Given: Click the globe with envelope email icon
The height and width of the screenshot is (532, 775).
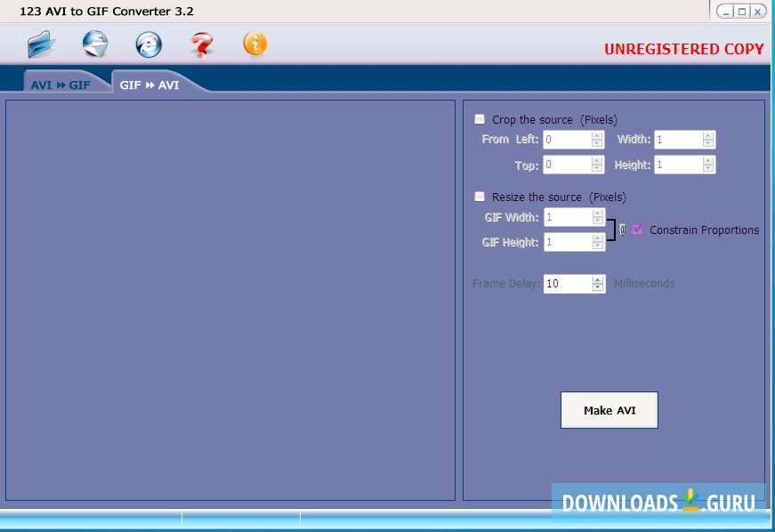Looking at the screenshot, I should (95, 44).
